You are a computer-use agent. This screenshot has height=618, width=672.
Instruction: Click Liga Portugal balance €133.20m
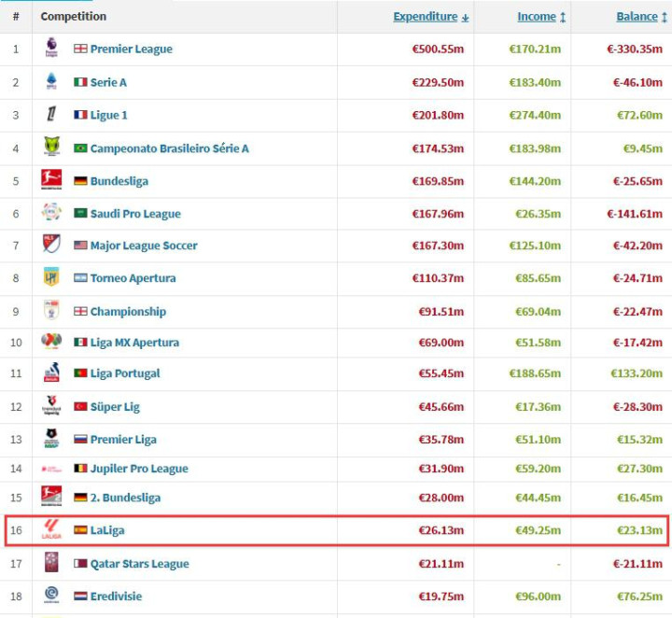[x=637, y=373]
